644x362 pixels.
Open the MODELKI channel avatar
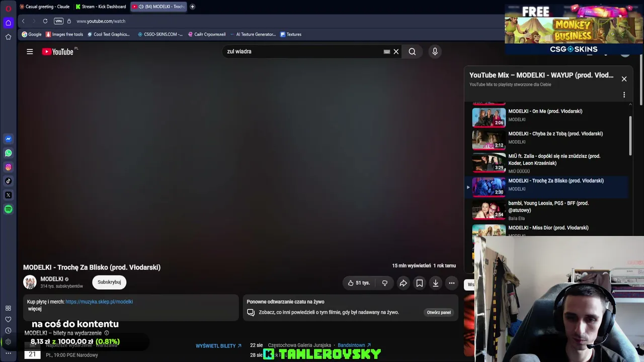30,282
